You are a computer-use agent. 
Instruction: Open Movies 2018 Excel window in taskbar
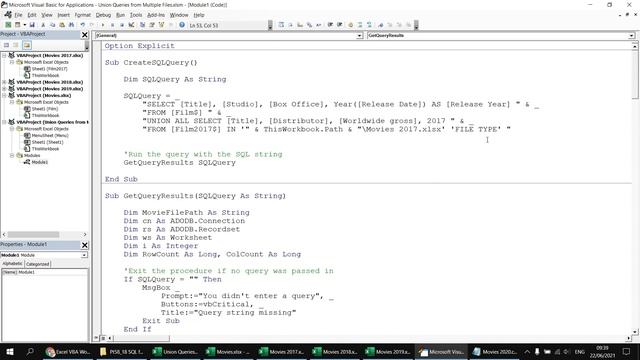tap(336, 351)
